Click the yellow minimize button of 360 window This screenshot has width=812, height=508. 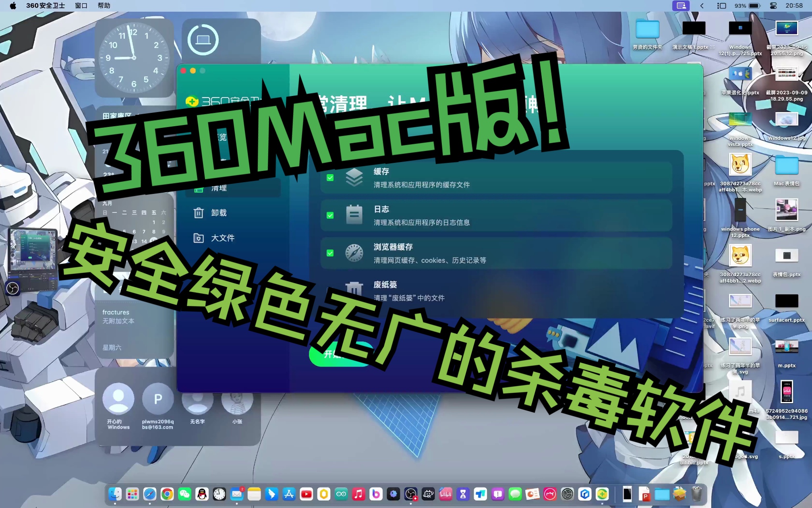pos(193,71)
